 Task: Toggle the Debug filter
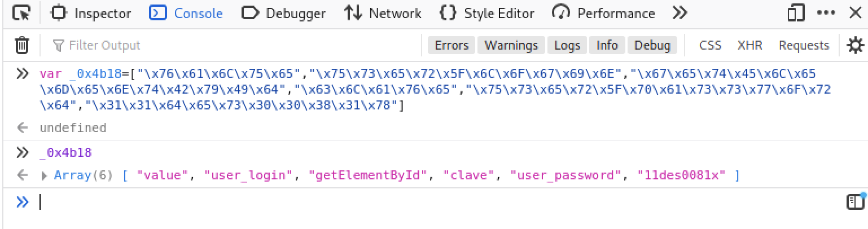[x=652, y=45]
